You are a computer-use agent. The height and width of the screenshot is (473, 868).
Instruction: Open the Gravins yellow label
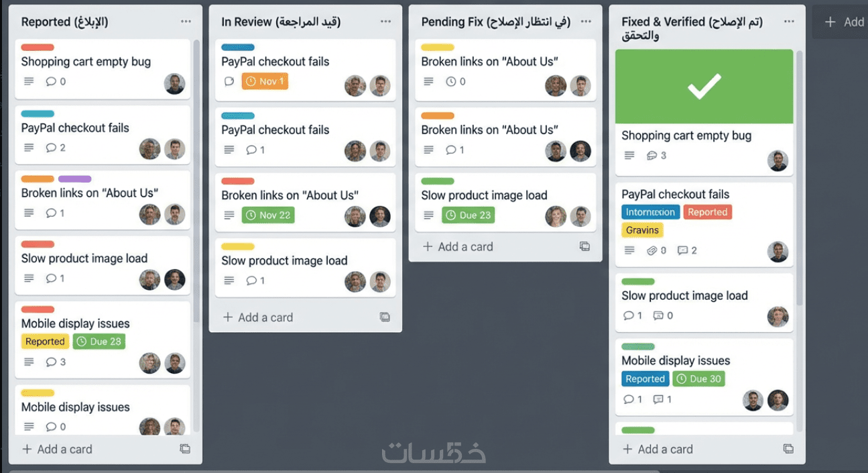(642, 230)
